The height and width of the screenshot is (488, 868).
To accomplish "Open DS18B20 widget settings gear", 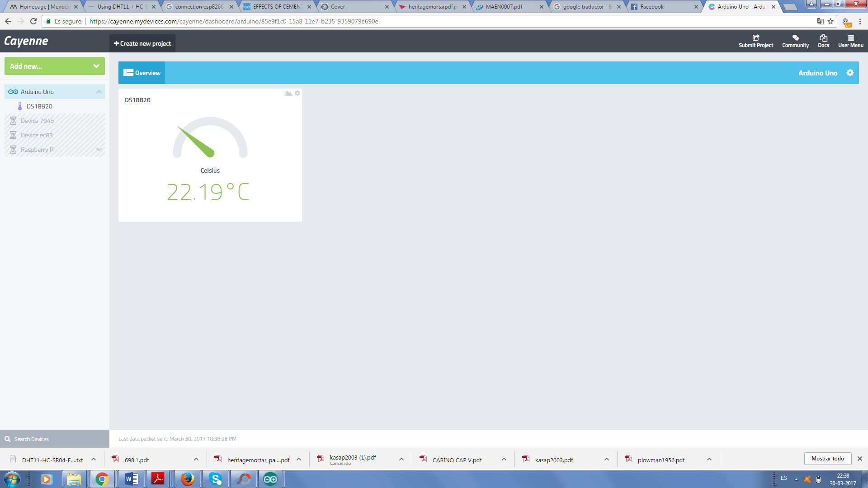I will (x=297, y=93).
